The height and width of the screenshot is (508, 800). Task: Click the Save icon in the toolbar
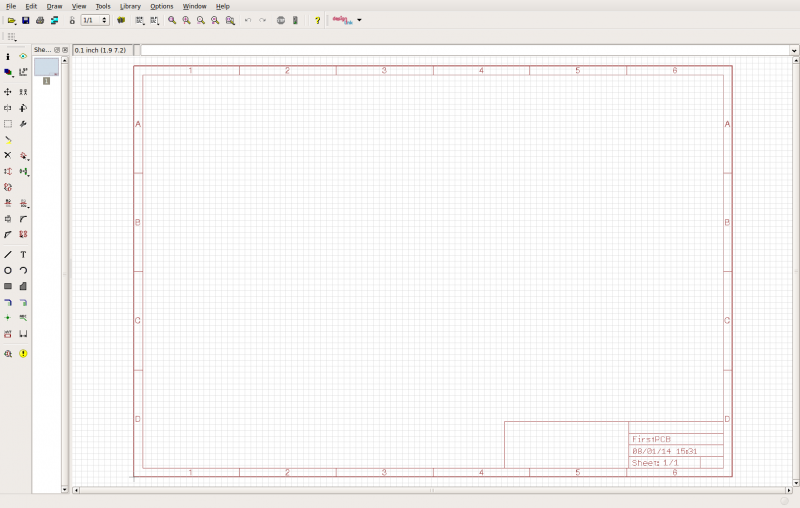(25, 20)
